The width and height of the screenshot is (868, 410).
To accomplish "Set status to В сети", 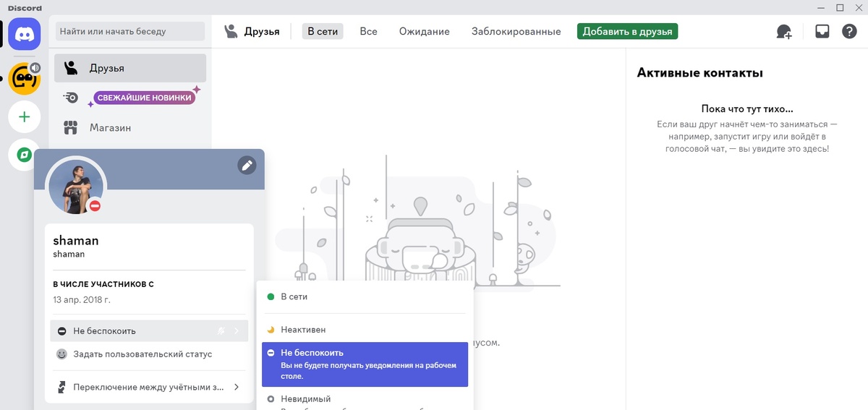I will [x=365, y=296].
